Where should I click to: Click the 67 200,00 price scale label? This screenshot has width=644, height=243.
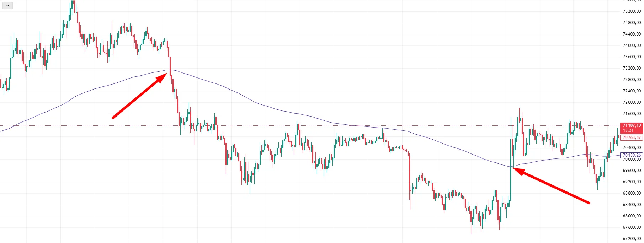pos(632,239)
